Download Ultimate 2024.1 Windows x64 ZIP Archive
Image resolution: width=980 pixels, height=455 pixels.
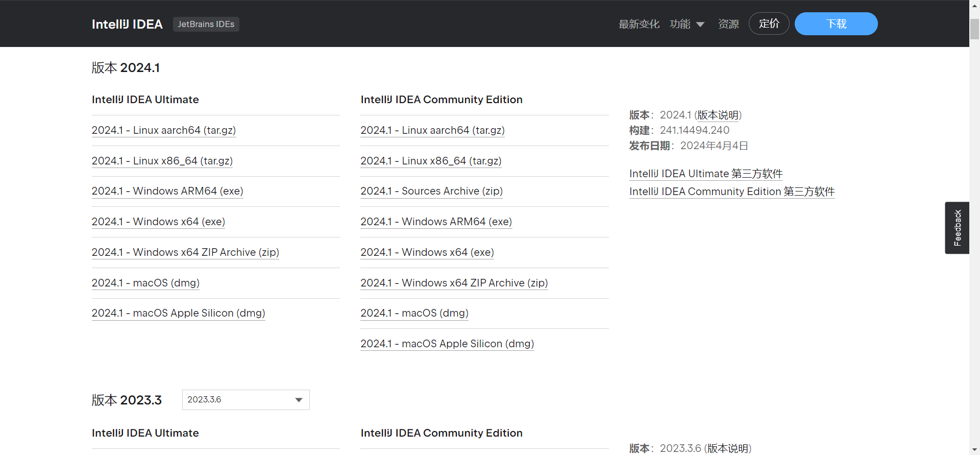click(x=185, y=252)
